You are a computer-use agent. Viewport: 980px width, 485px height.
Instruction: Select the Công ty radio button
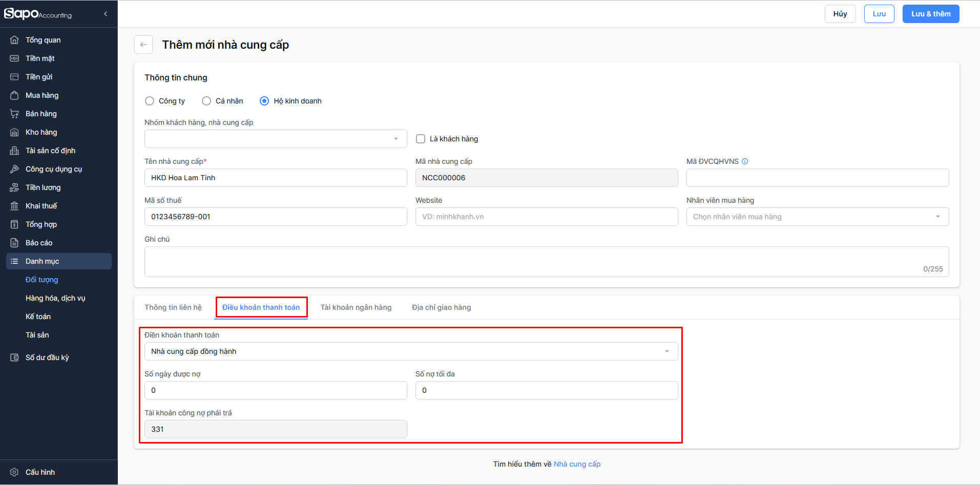150,101
